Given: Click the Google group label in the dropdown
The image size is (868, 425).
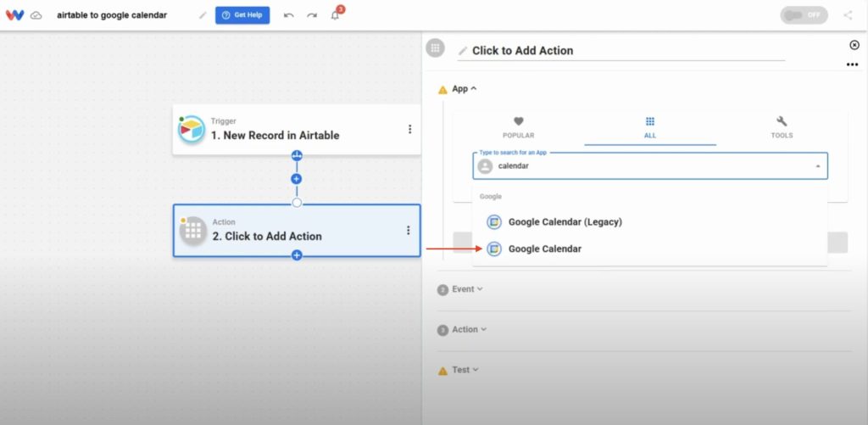Looking at the screenshot, I should pyautogui.click(x=491, y=197).
